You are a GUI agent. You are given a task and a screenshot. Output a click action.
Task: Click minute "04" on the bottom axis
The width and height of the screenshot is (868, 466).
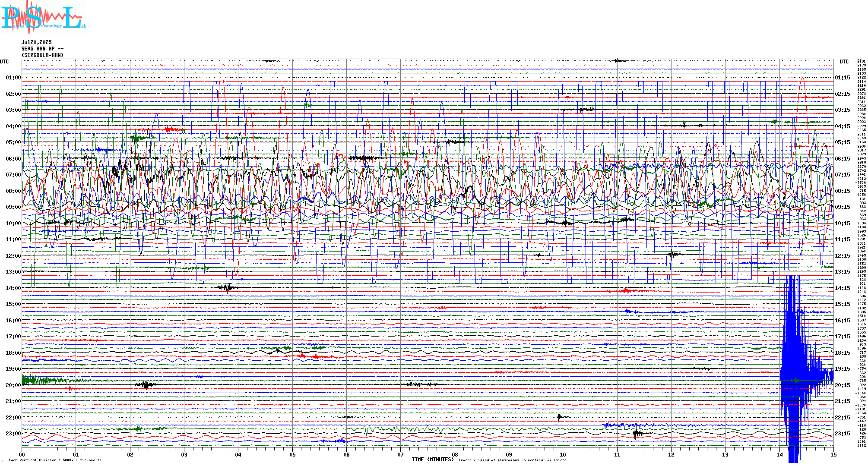238,454
